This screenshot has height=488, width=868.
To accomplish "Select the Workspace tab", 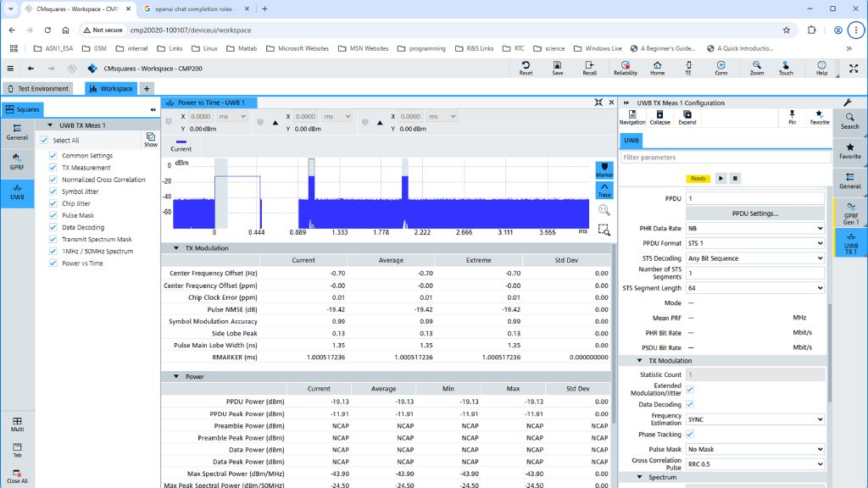I will [x=111, y=88].
